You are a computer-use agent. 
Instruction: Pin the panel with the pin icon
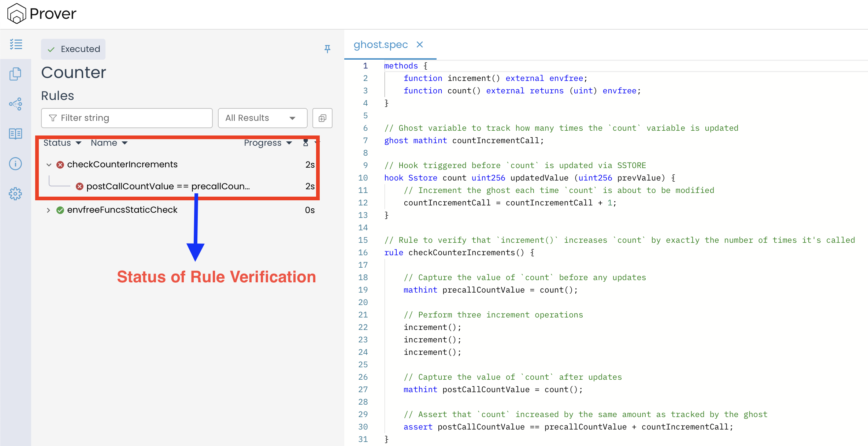click(x=327, y=49)
